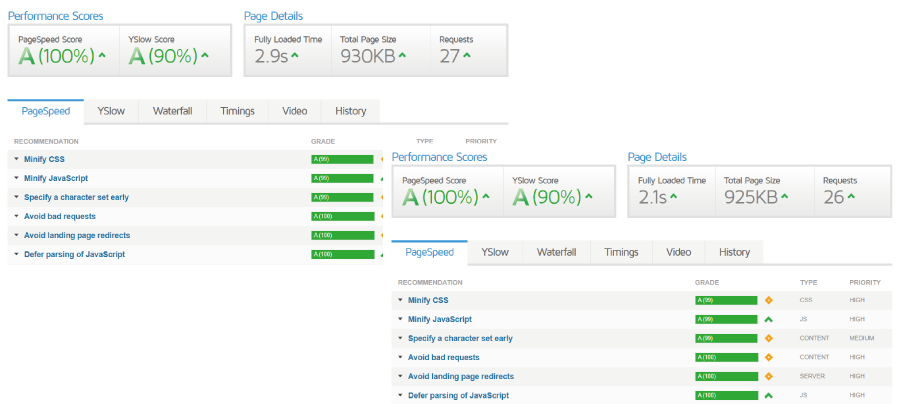The image size is (900, 404).
Task: Expand Minify CSS row in the 930KB report
Action: tap(17, 159)
